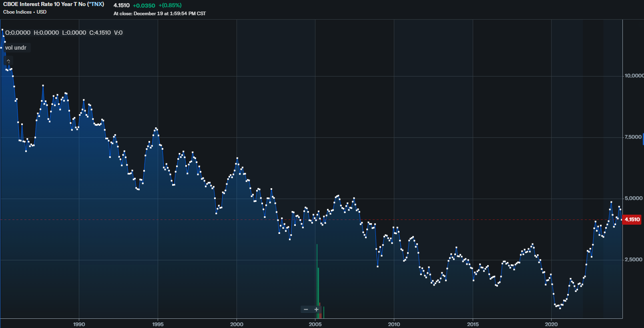644x328 pixels.
Task: Click the 'Cboe Indices • USD' subtitle
Action: coord(25,12)
